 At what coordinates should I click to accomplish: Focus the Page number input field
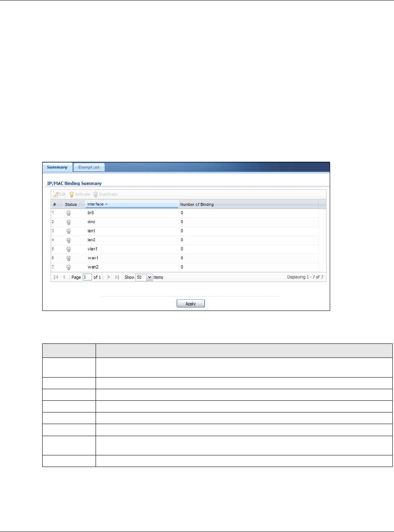87,277
